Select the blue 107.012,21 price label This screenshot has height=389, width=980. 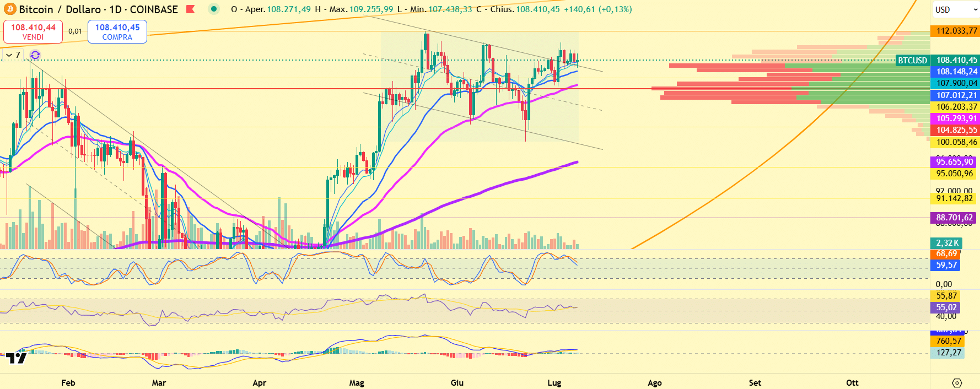pyautogui.click(x=955, y=95)
